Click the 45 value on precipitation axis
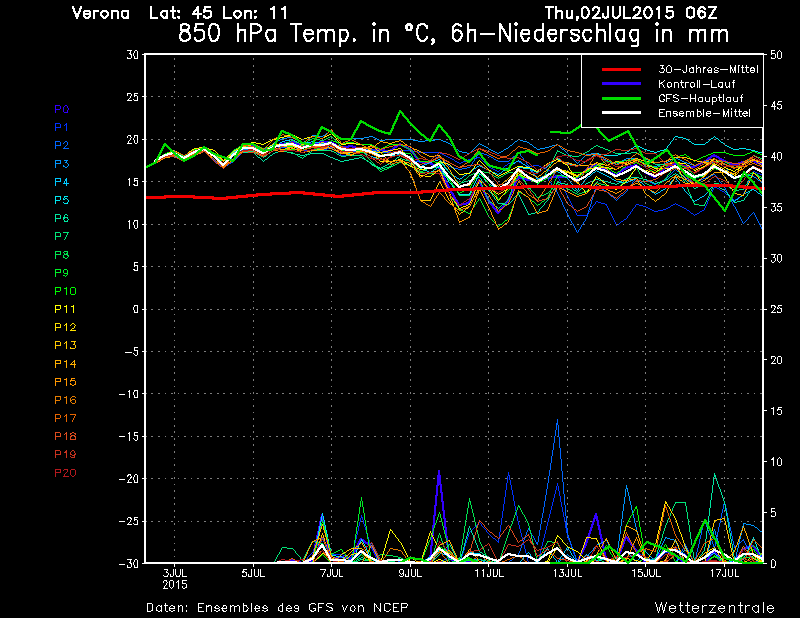Screen dimensions: 800x618 [776, 106]
